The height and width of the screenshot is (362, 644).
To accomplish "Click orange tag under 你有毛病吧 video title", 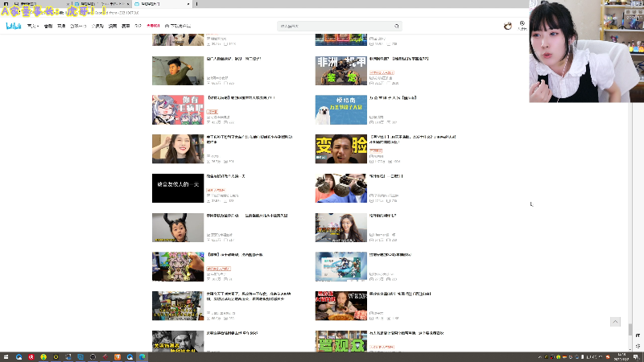I will click(212, 112).
